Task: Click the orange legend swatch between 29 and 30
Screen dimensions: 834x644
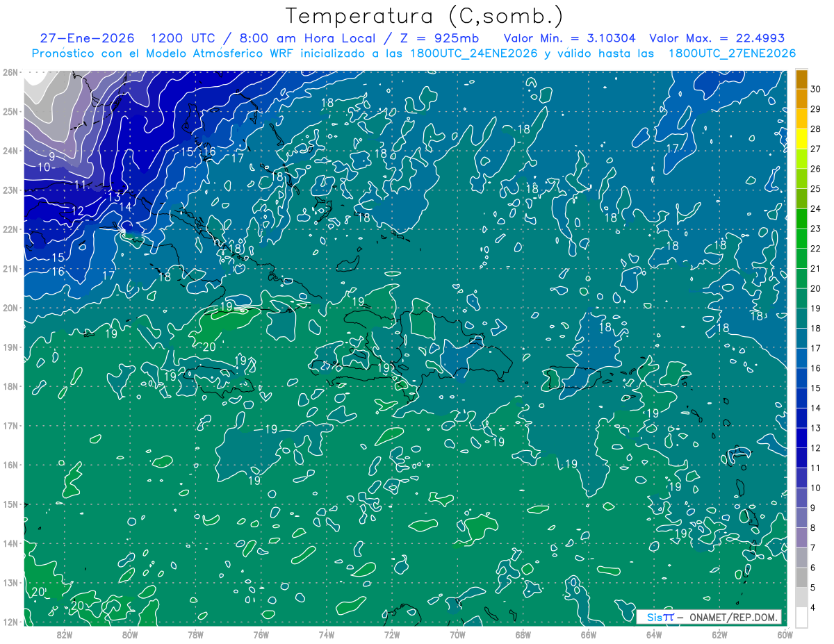Action: tap(801, 99)
